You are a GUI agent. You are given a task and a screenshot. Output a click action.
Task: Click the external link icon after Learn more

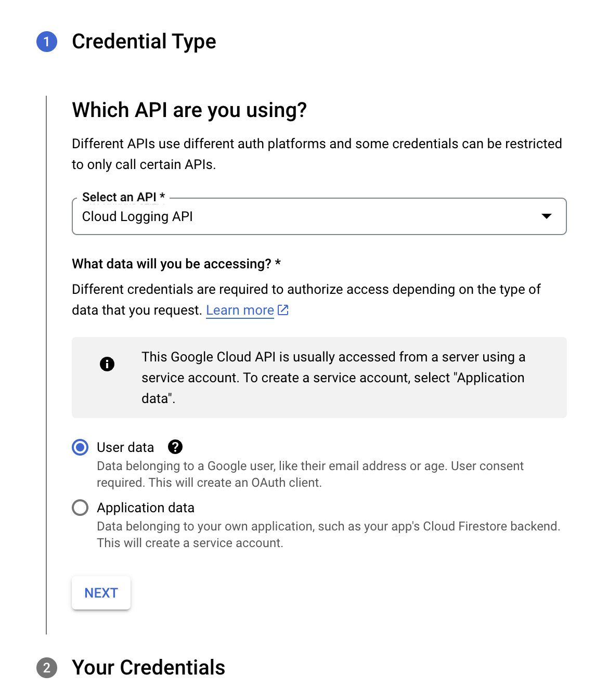pos(282,309)
